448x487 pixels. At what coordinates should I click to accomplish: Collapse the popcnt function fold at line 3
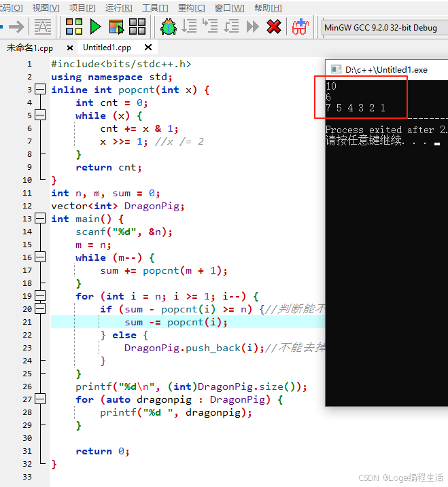pyautogui.click(x=40, y=90)
